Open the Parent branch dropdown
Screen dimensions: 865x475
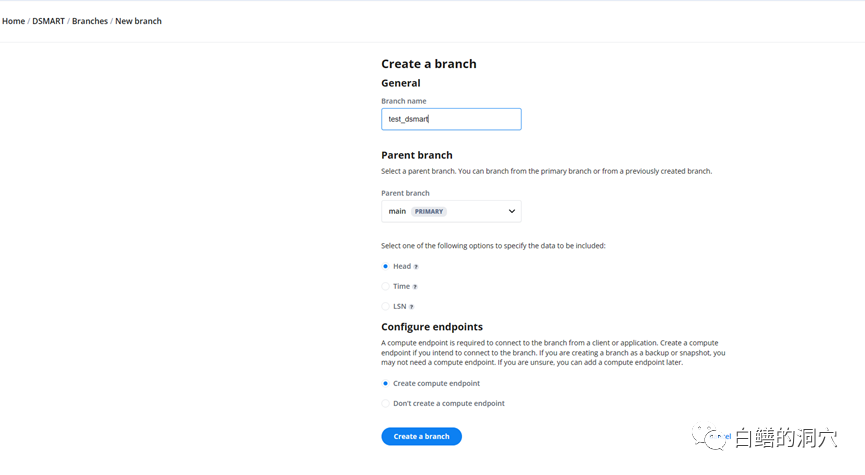click(451, 211)
